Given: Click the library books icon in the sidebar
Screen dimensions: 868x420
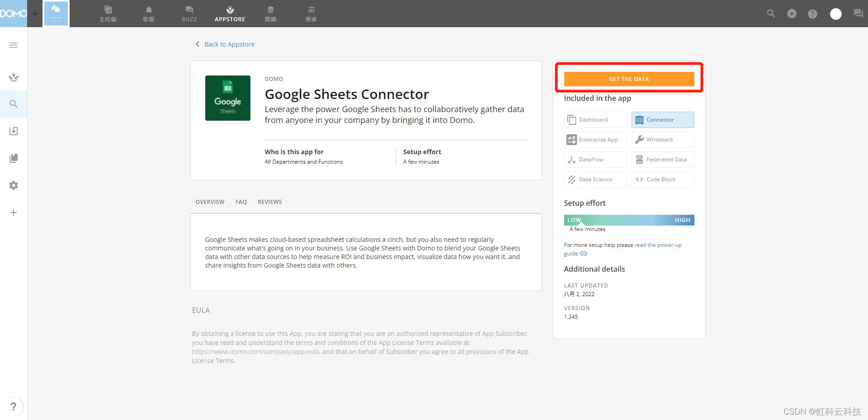Looking at the screenshot, I should coord(14,158).
